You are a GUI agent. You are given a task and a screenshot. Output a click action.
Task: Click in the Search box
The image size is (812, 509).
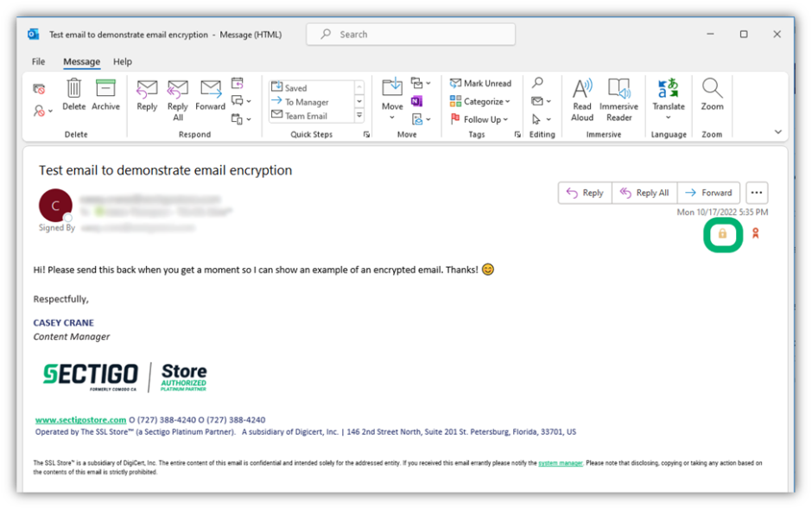coord(409,34)
